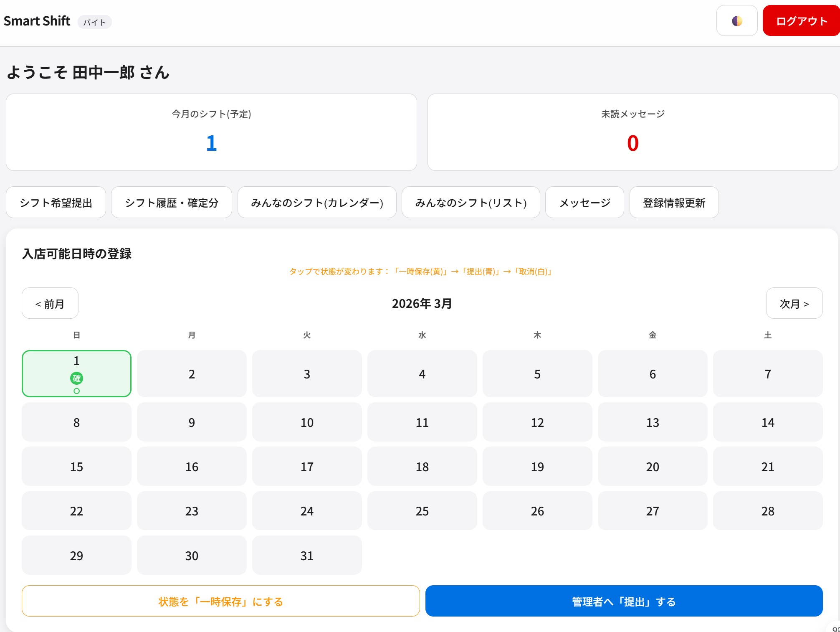Go to previous month with ＜前月
840x632 pixels.
(50, 303)
